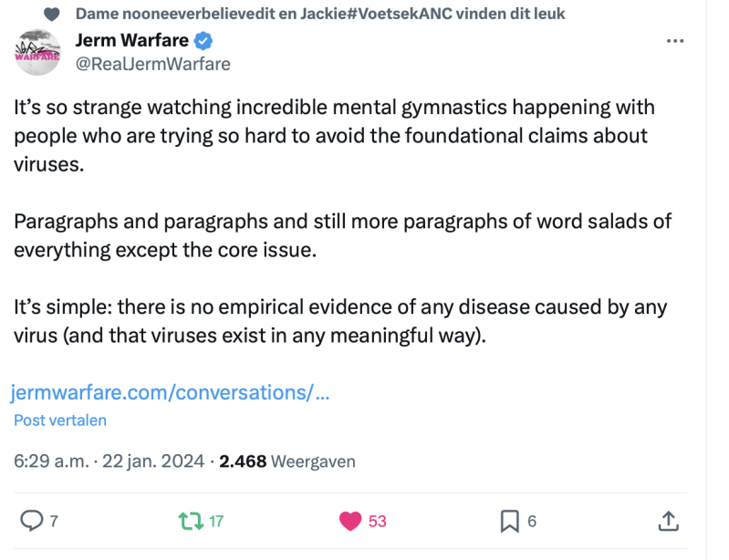Open the three-dot more options menu
The width and height of the screenshot is (729, 560).
(675, 41)
